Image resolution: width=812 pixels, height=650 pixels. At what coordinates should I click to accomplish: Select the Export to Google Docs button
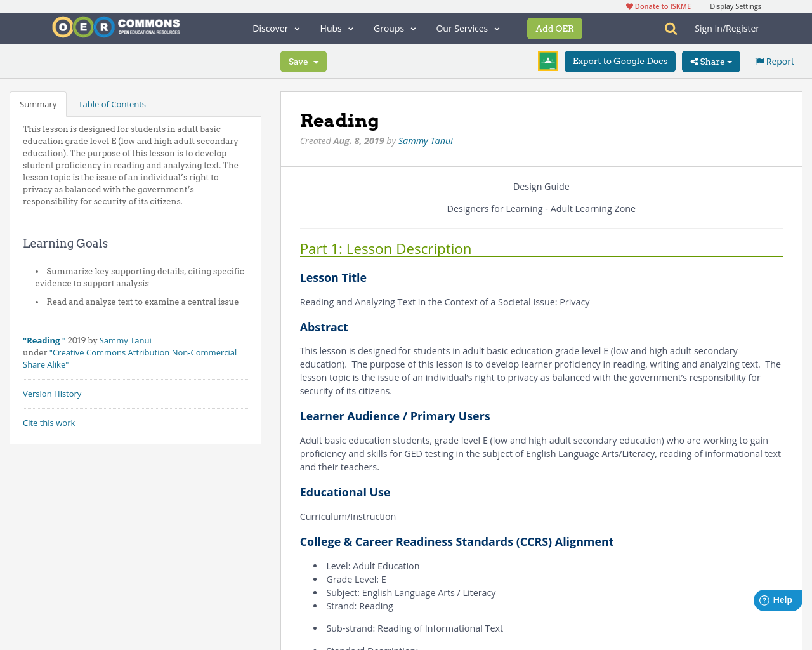point(619,60)
